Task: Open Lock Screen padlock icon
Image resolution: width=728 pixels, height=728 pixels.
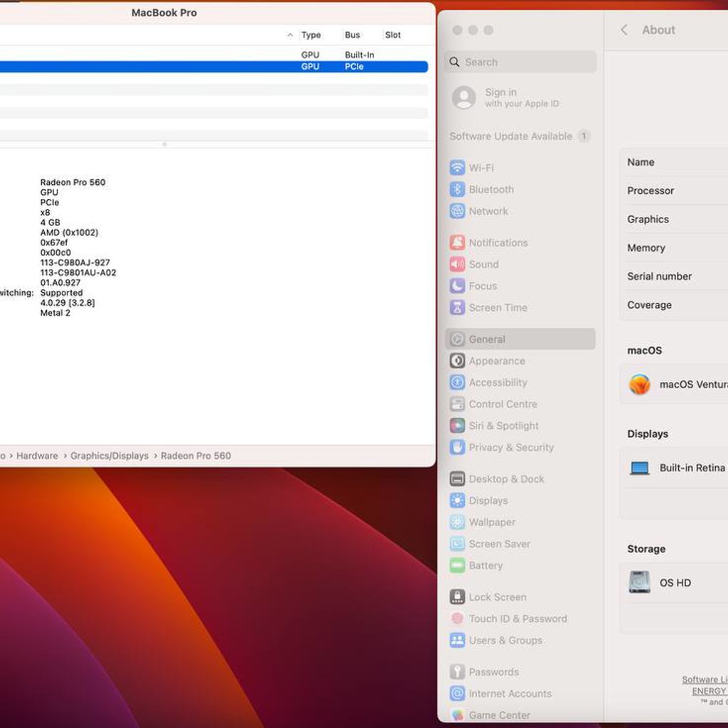Action: [457, 596]
